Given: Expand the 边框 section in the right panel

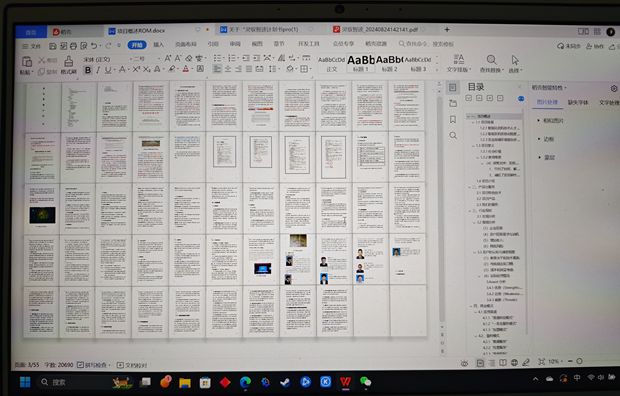Looking at the screenshot, I should [548, 139].
